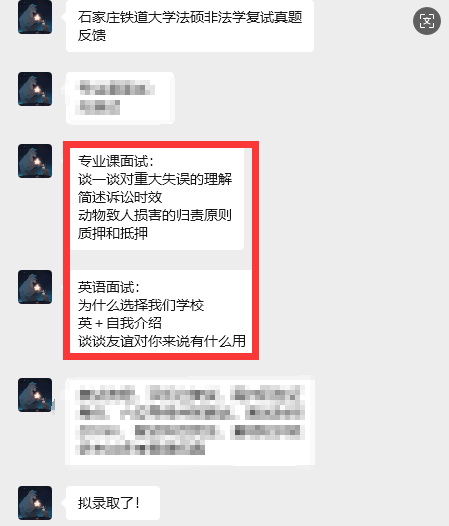The width and height of the screenshot is (449, 526).
Task: Select the 专业课面试 heading line
Action: pos(116,161)
